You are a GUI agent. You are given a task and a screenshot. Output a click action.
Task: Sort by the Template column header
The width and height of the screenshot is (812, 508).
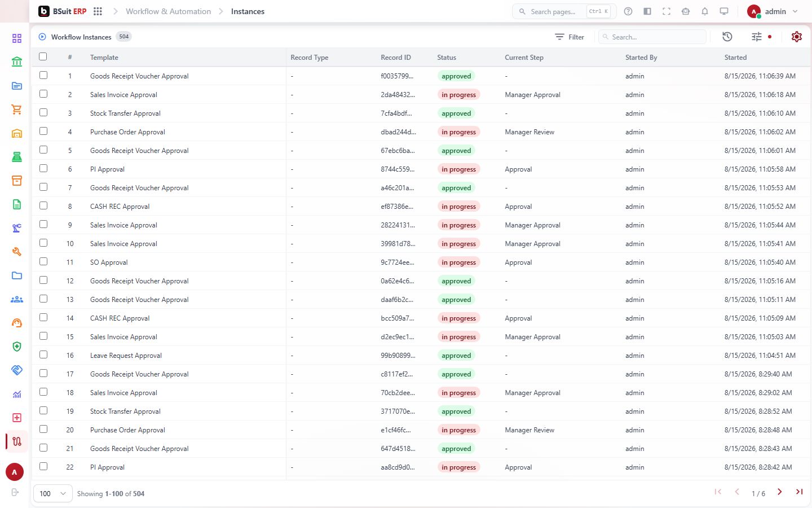(x=104, y=58)
